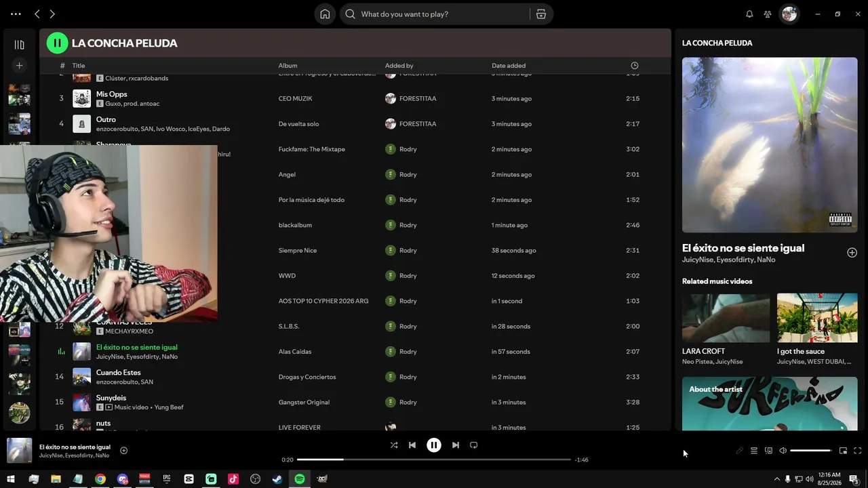Navigate back with the left arrow
868x488 pixels.
pos(37,14)
